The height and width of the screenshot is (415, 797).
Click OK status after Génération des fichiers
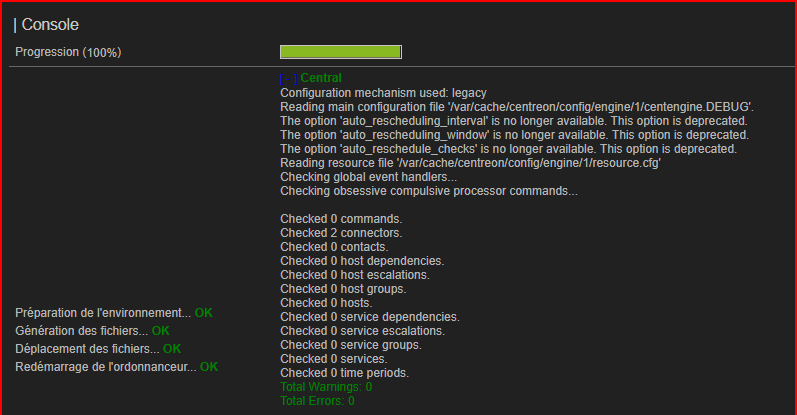click(x=161, y=331)
